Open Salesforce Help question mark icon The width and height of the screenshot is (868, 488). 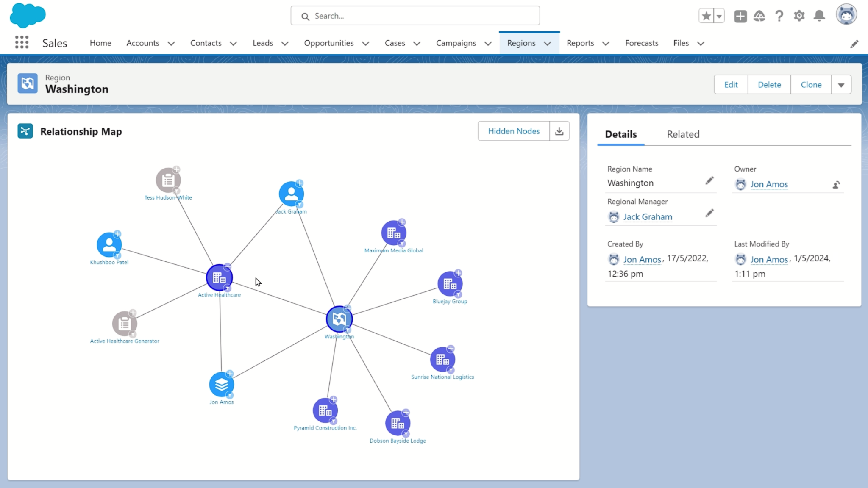(x=779, y=16)
